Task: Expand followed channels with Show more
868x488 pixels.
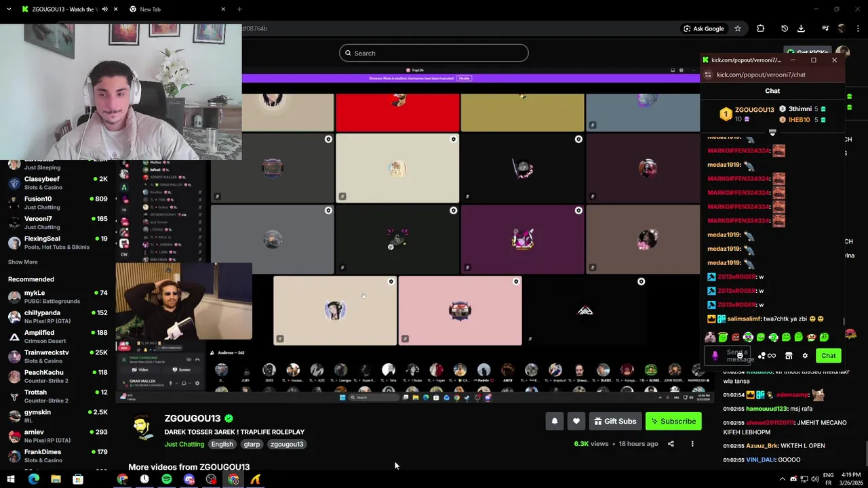Action: 23,262
